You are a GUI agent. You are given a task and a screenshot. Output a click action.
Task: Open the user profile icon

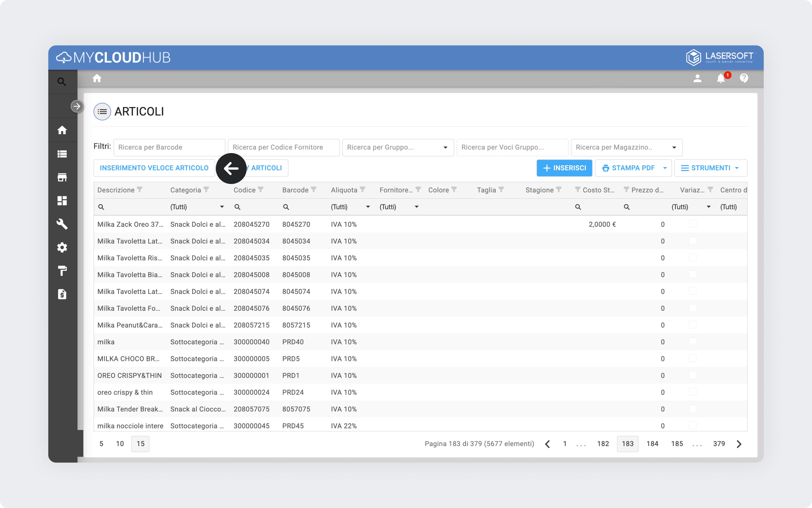pos(697,79)
